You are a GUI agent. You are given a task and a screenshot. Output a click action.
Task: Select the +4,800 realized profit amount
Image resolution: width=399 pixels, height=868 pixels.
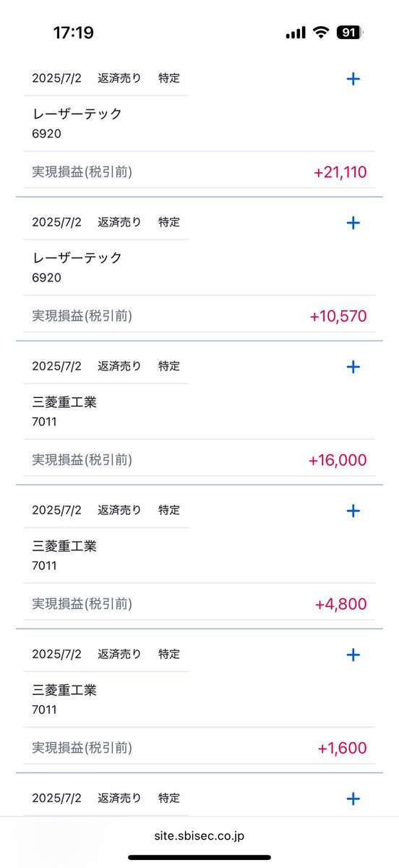[x=340, y=604]
